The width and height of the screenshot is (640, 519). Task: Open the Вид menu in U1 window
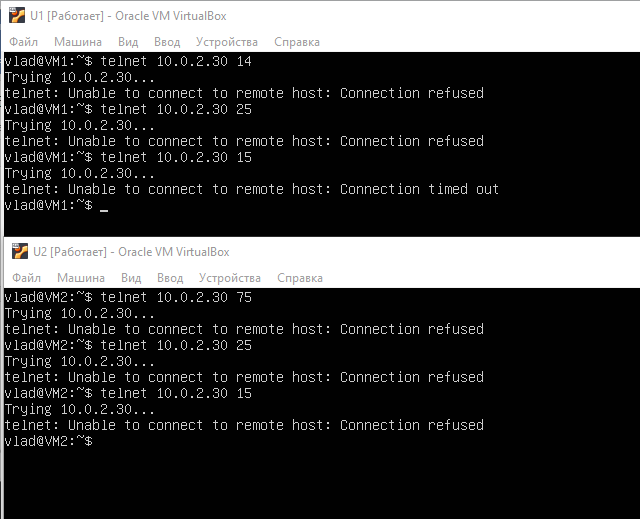point(128,42)
